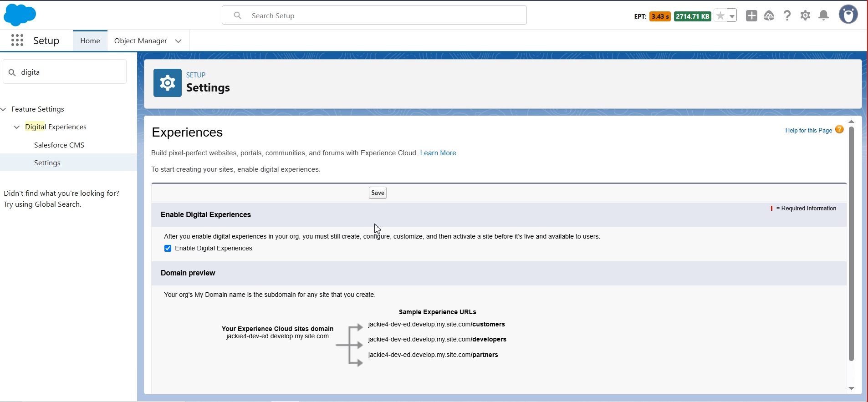
Task: Switch to the Object Manager tab
Action: [x=141, y=41]
